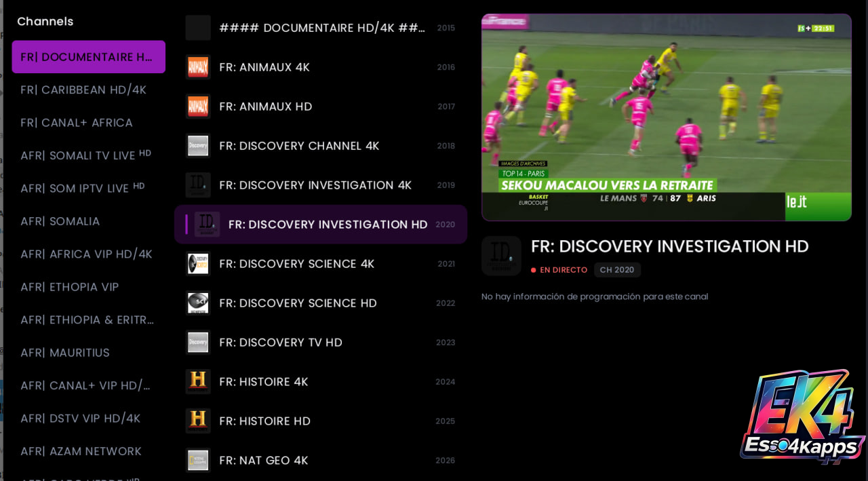868x481 pixels.
Task: Click the CH 2020 channel badge
Action: point(617,270)
